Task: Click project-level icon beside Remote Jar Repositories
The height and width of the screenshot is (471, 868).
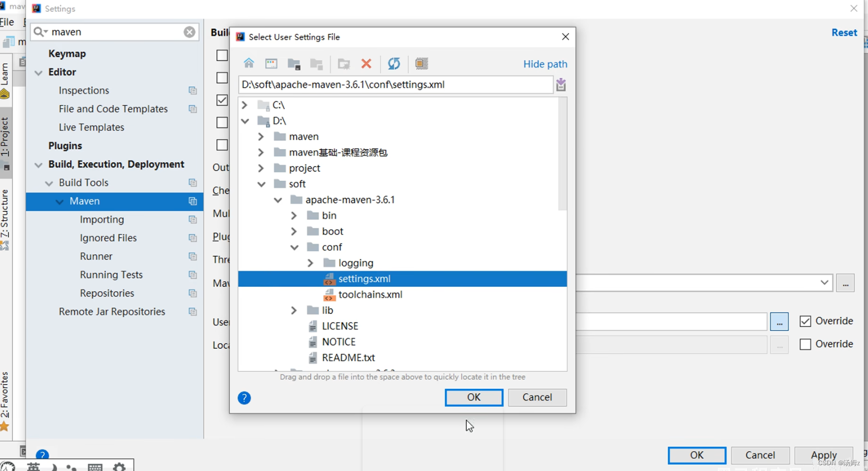Action: 192,311
